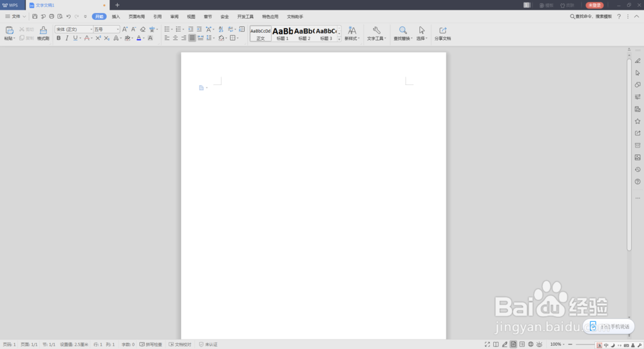
Task: Open the image gallery icon in sidebar
Action: (638, 157)
